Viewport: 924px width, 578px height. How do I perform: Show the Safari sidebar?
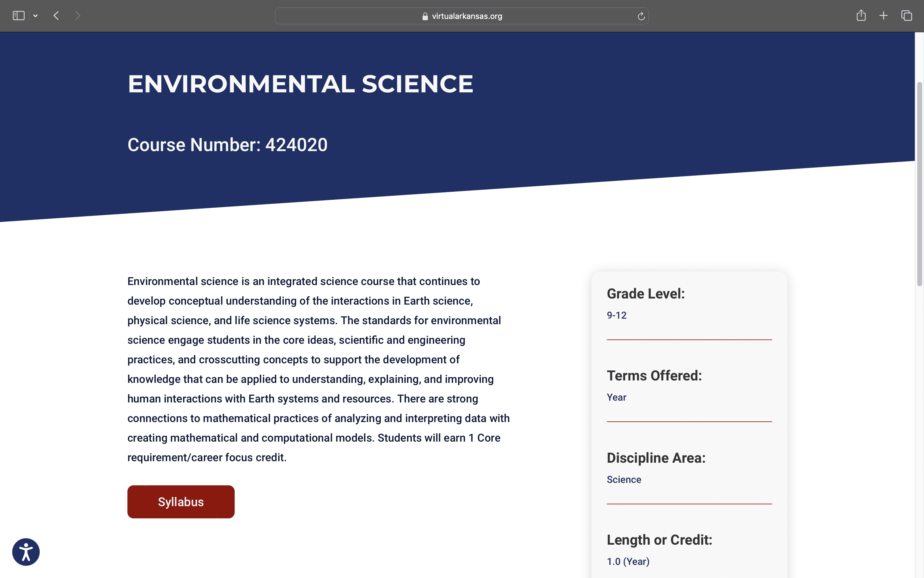click(x=18, y=16)
